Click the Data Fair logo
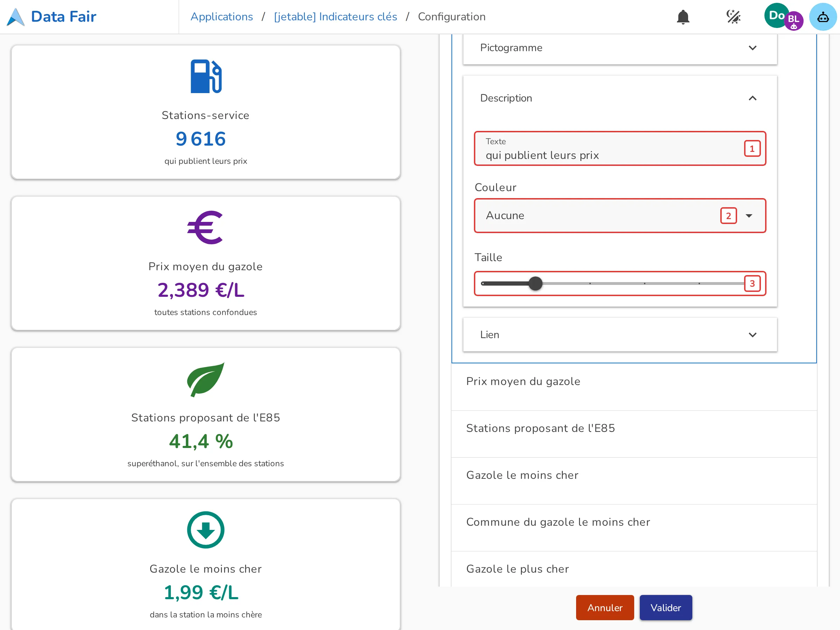Viewport: 840px width, 630px height. pyautogui.click(x=52, y=17)
